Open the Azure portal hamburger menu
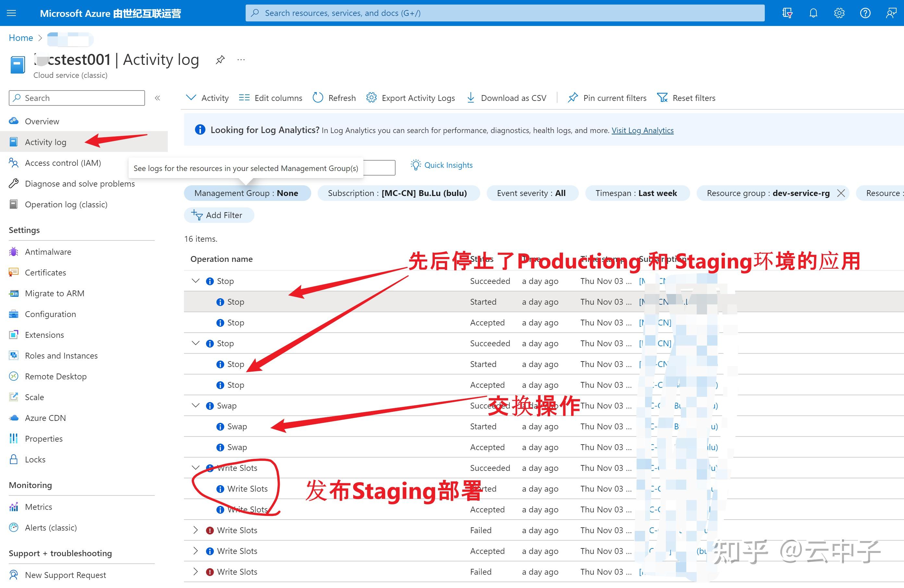Viewport: 904px width, 588px height. [x=11, y=13]
